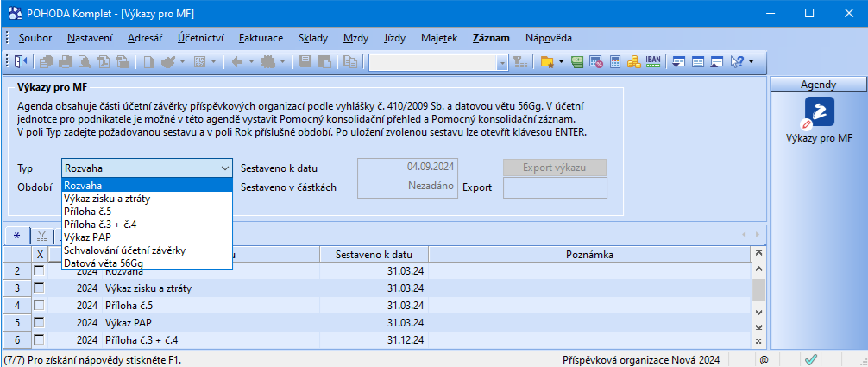The image size is (868, 367).
Task: Open the Soubor menu
Action: pos(35,38)
